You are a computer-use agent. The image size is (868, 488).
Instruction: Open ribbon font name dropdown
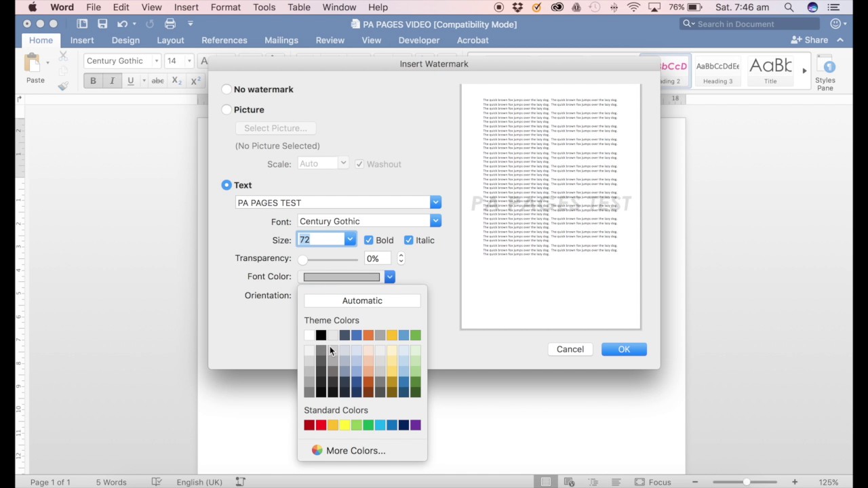pos(157,61)
